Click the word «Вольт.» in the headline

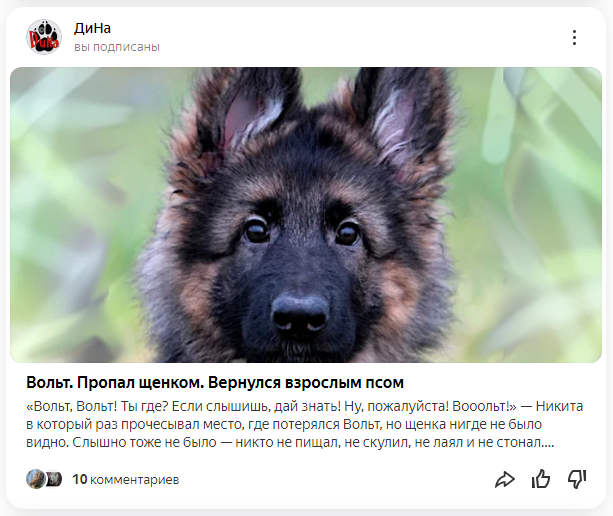50,382
